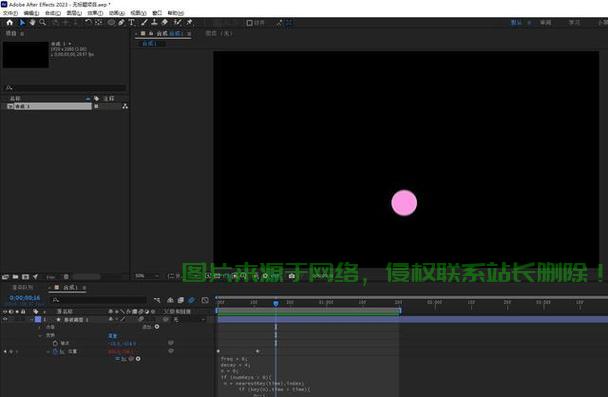Switch to the 学习 (Learn) workspace
Viewport: 608px width, 397px height.
574,22
